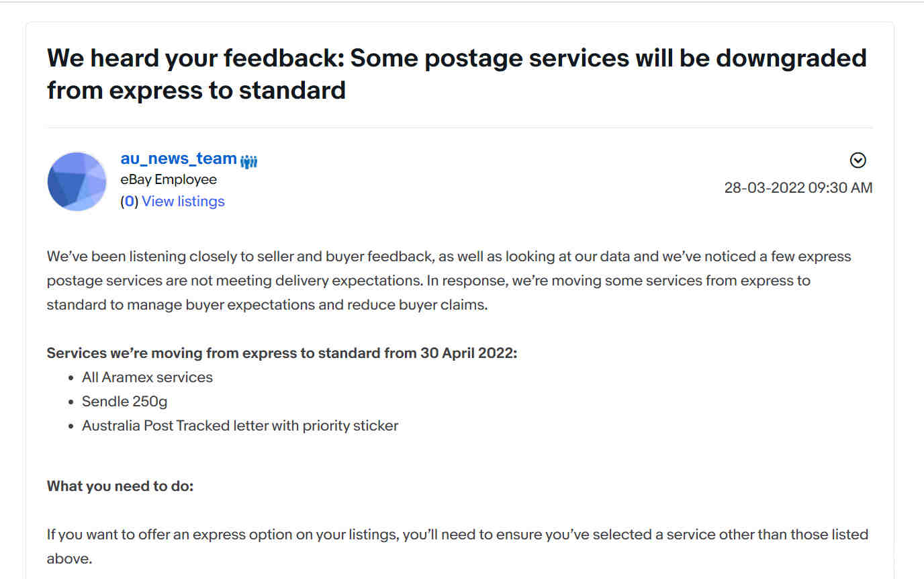Open the post options chevron menu

(858, 161)
